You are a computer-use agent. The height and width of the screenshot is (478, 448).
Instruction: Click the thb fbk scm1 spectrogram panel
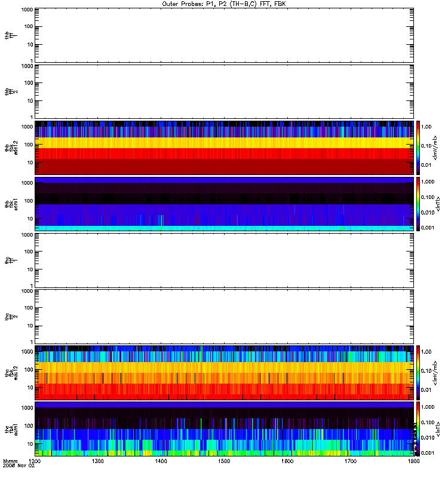(225, 204)
